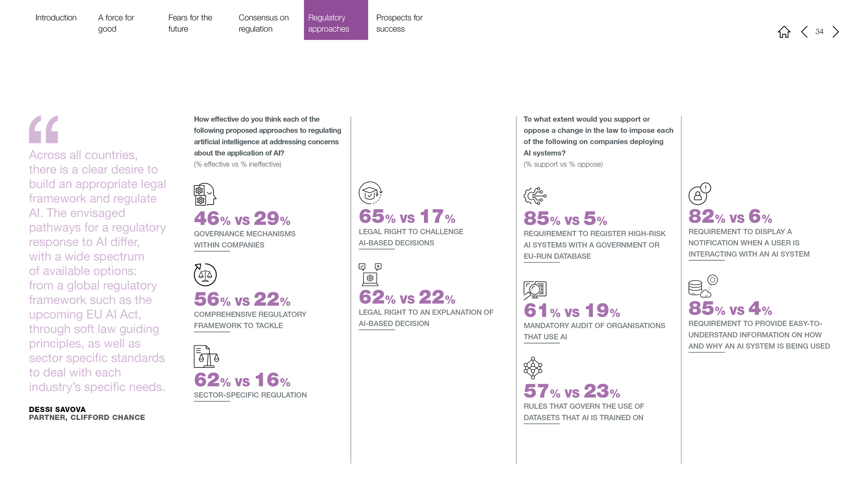Click the scales icon above 56% vs 22%
This screenshot has width=868, height=489.
205,275
